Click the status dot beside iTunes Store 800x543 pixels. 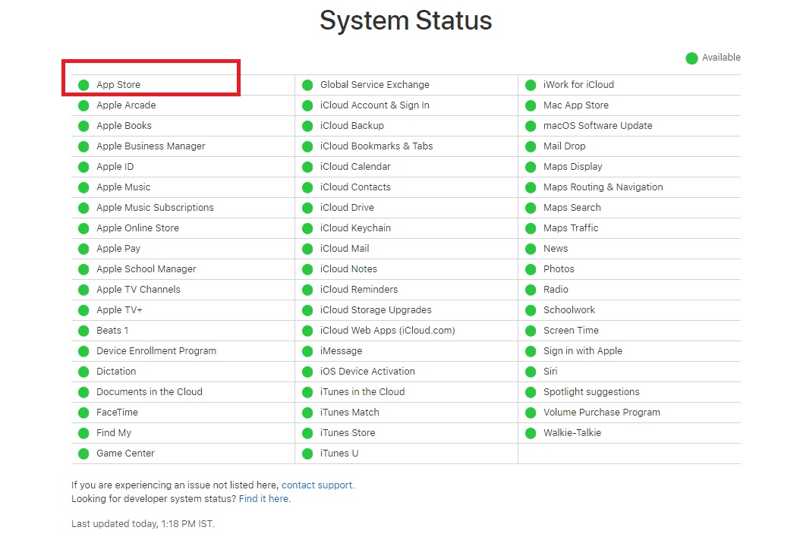pyautogui.click(x=307, y=433)
